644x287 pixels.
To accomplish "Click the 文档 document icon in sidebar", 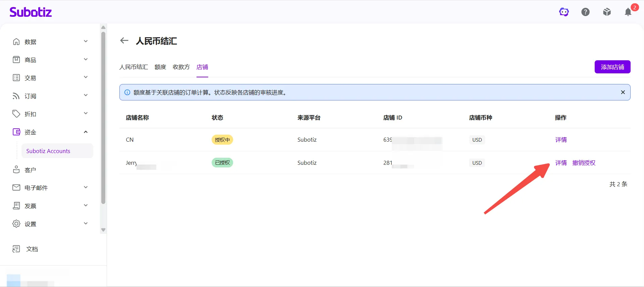I will (x=16, y=249).
